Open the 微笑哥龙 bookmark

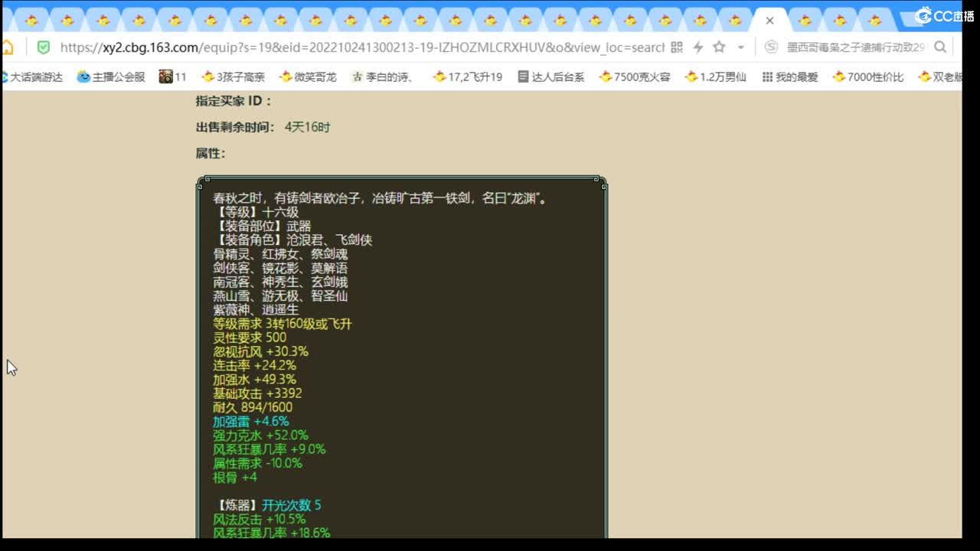[x=308, y=77]
